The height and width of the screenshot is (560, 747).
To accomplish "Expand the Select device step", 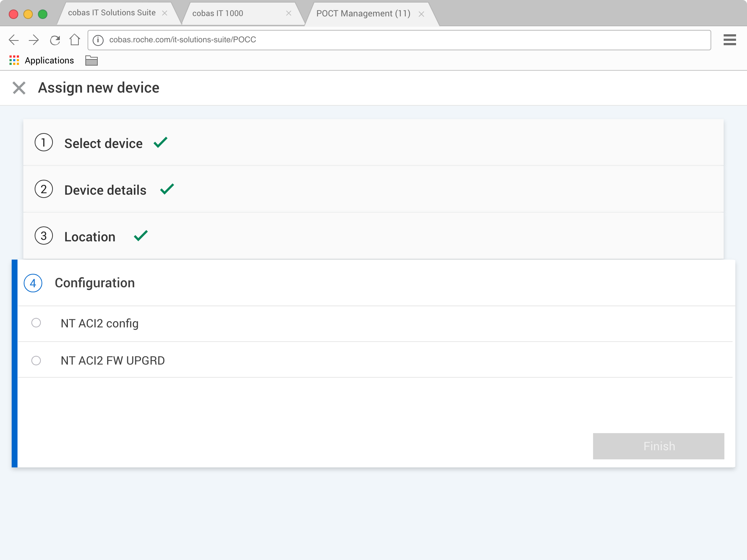I will click(x=104, y=143).
